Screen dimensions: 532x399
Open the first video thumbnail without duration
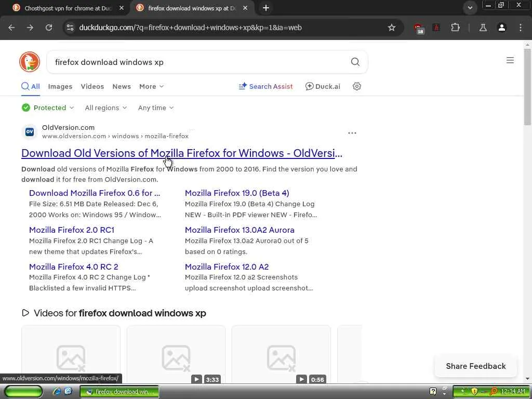coord(71,354)
